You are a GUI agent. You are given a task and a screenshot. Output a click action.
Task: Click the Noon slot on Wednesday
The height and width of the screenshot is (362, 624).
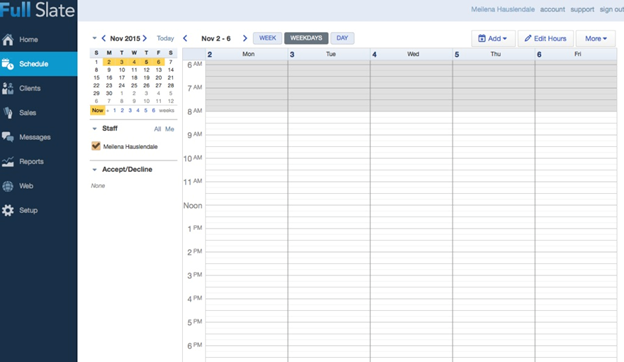[x=411, y=208]
